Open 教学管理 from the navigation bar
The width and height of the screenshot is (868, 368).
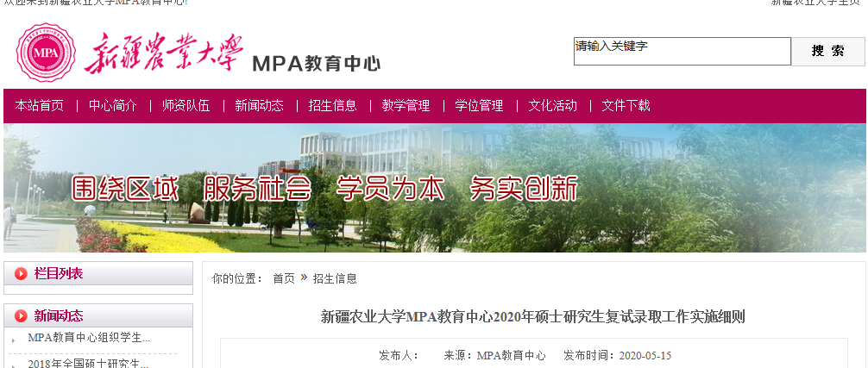406,105
